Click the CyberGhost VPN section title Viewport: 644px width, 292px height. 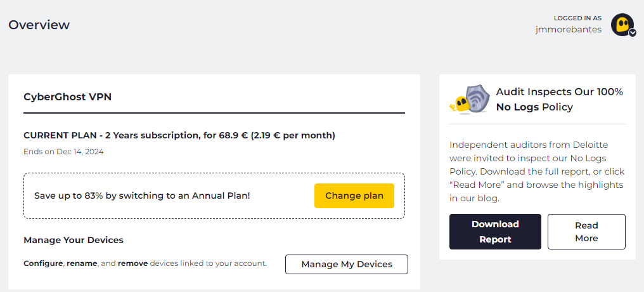point(68,97)
